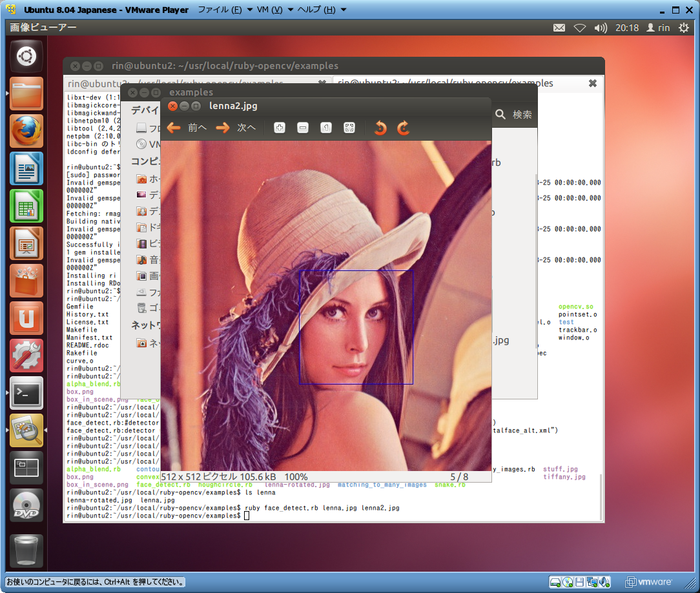Rotate image counterclockwise
The height and width of the screenshot is (593, 700).
coord(380,128)
